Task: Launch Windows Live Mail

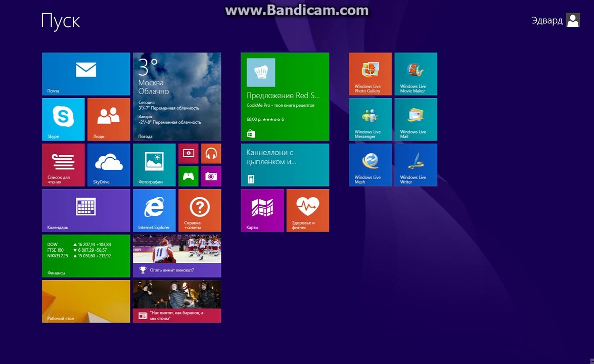Action: (x=416, y=119)
